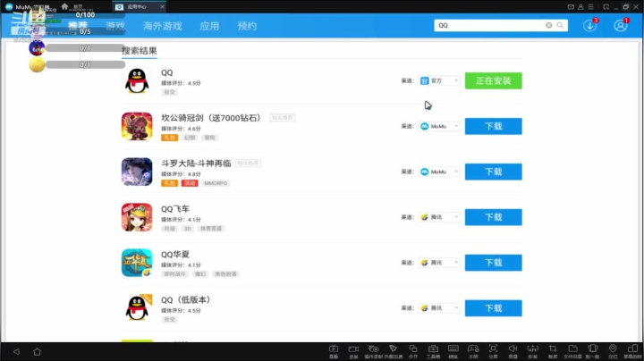Switch to the 海外游戏 tab

tap(162, 26)
